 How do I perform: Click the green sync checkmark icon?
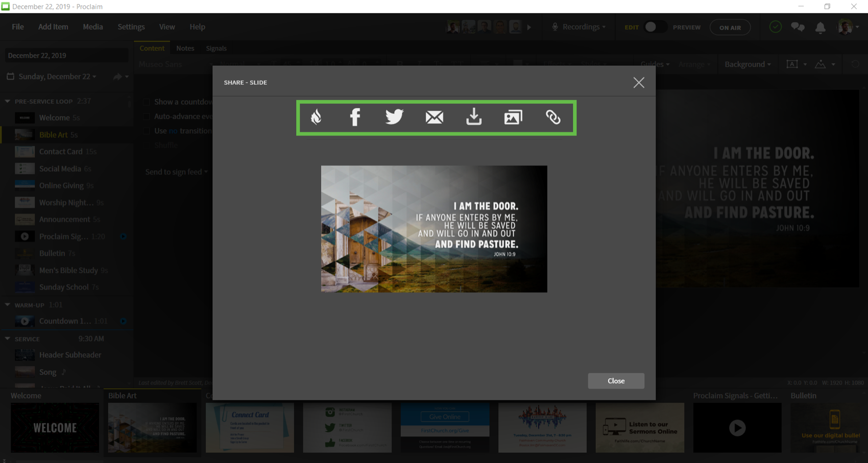pyautogui.click(x=775, y=27)
